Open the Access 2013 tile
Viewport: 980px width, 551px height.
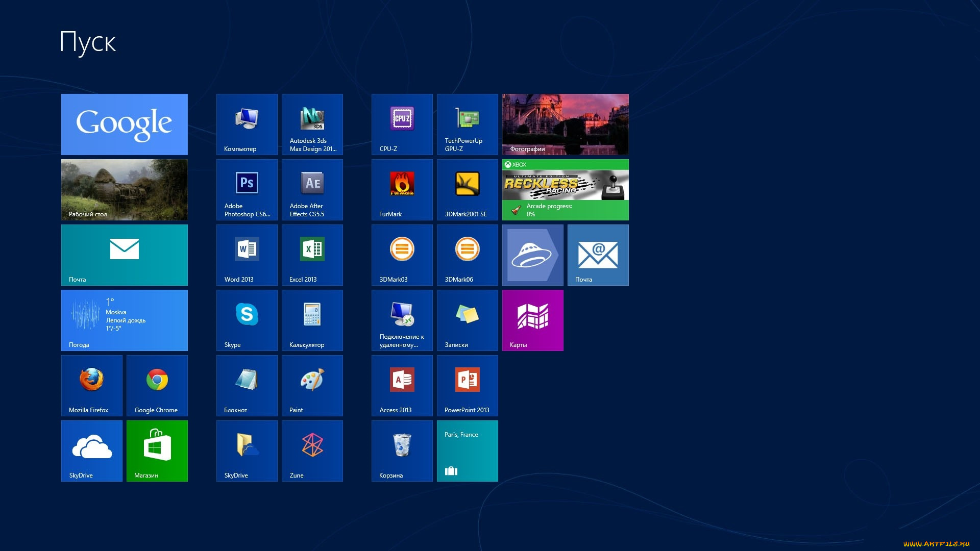402,386
